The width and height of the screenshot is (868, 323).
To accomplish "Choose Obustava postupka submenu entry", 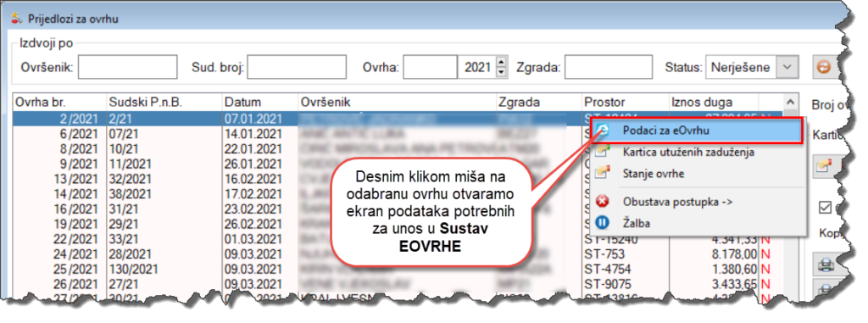I will click(x=677, y=202).
